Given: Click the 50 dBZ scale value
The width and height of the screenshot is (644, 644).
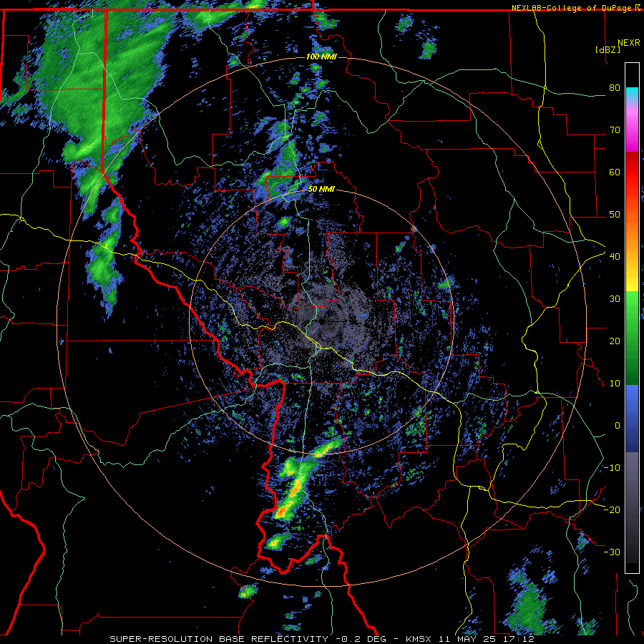Looking at the screenshot, I should (615, 215).
